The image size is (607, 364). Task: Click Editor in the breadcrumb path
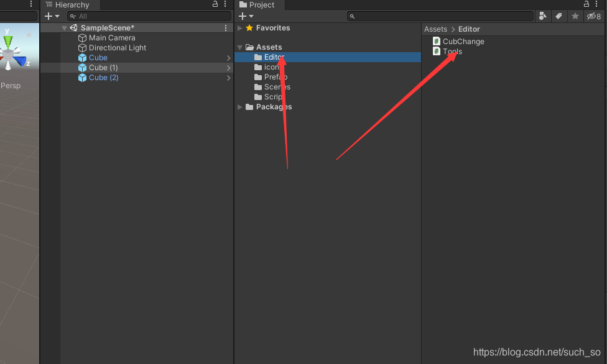click(469, 29)
